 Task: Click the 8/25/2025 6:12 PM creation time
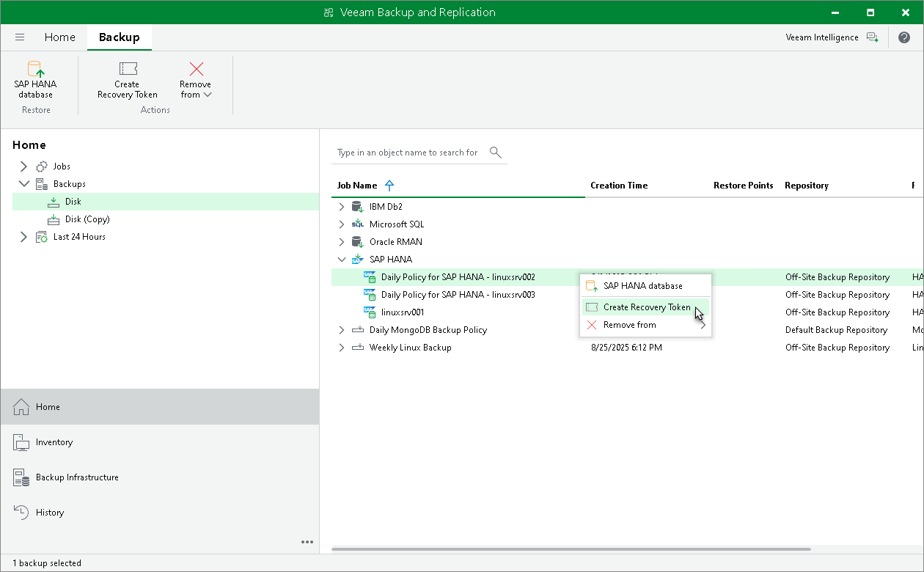626,348
